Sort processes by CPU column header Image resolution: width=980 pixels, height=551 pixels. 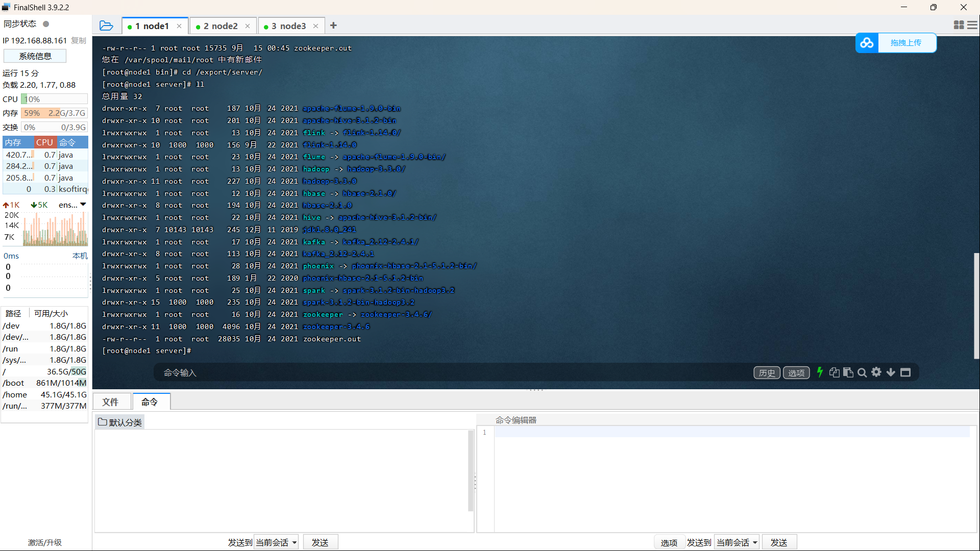point(44,142)
